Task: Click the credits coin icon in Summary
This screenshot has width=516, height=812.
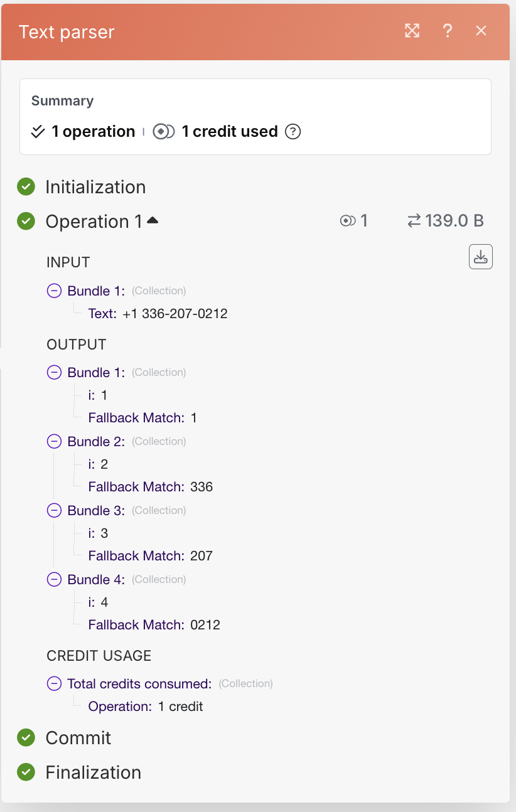Action: 163,132
